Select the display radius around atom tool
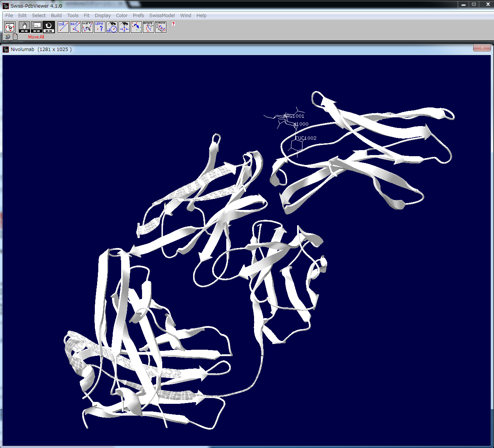 pos(112,27)
